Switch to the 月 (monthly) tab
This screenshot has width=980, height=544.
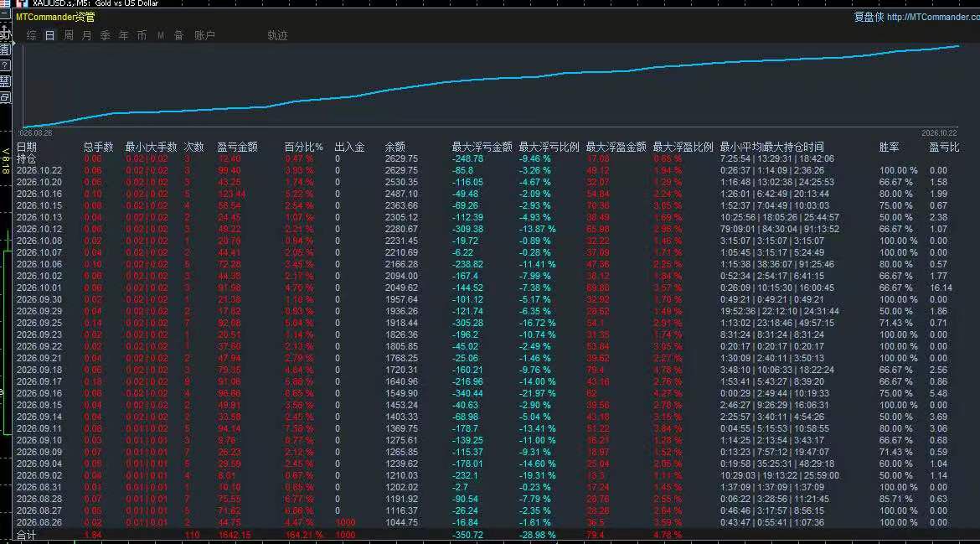[87, 36]
